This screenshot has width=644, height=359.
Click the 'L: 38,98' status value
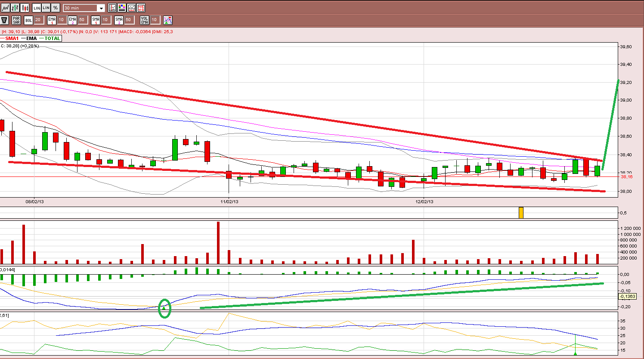pos(31,31)
